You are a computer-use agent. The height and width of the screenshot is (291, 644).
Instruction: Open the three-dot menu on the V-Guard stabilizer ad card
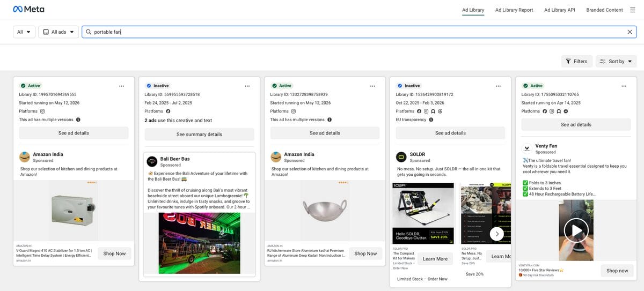[x=122, y=86]
